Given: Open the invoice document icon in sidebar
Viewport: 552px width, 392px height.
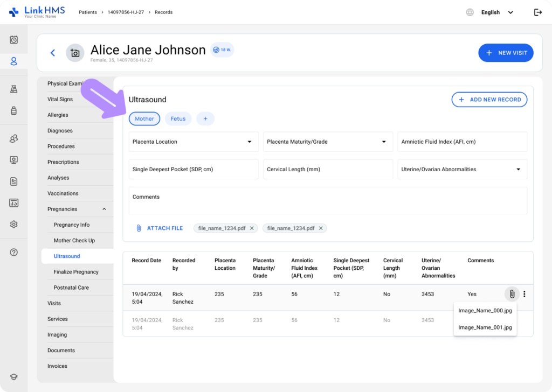Looking at the screenshot, I should (13, 181).
